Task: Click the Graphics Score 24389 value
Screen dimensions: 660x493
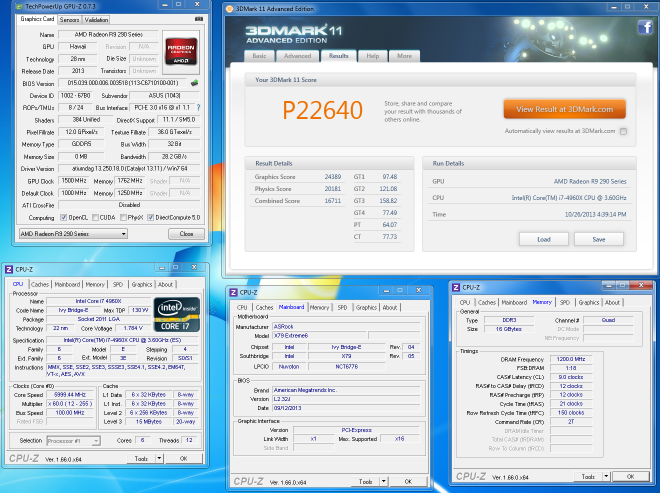Action: tap(333, 177)
